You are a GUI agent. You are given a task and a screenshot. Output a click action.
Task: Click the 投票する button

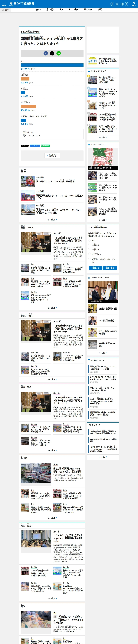(95, 268)
